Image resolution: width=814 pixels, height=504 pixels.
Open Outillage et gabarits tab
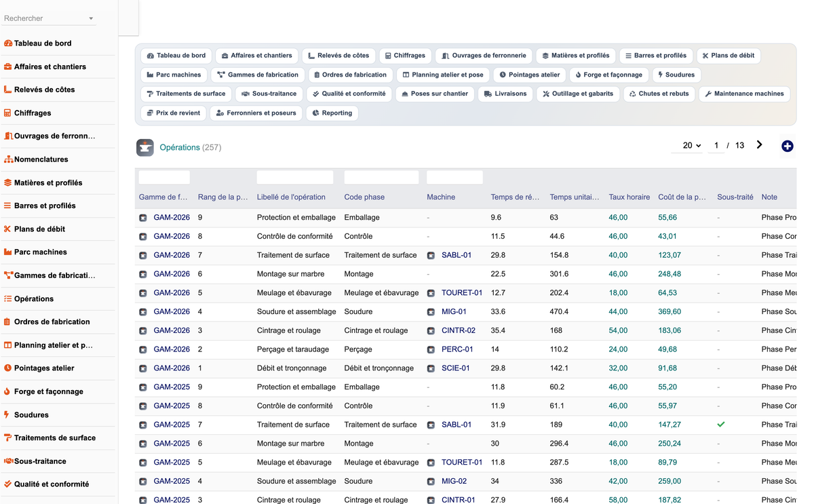(579, 94)
